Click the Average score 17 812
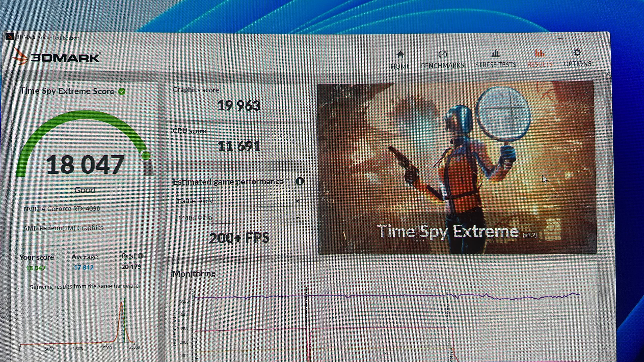 tap(84, 268)
